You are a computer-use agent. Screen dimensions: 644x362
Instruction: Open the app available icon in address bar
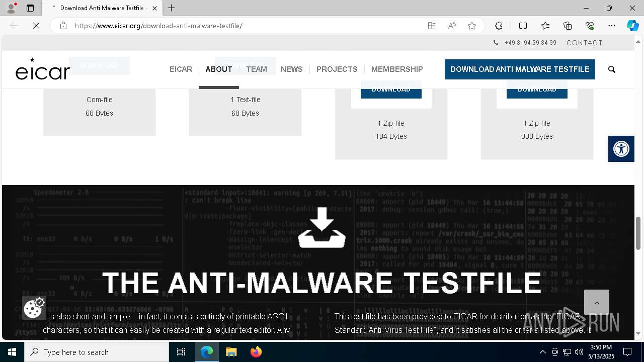point(432,26)
